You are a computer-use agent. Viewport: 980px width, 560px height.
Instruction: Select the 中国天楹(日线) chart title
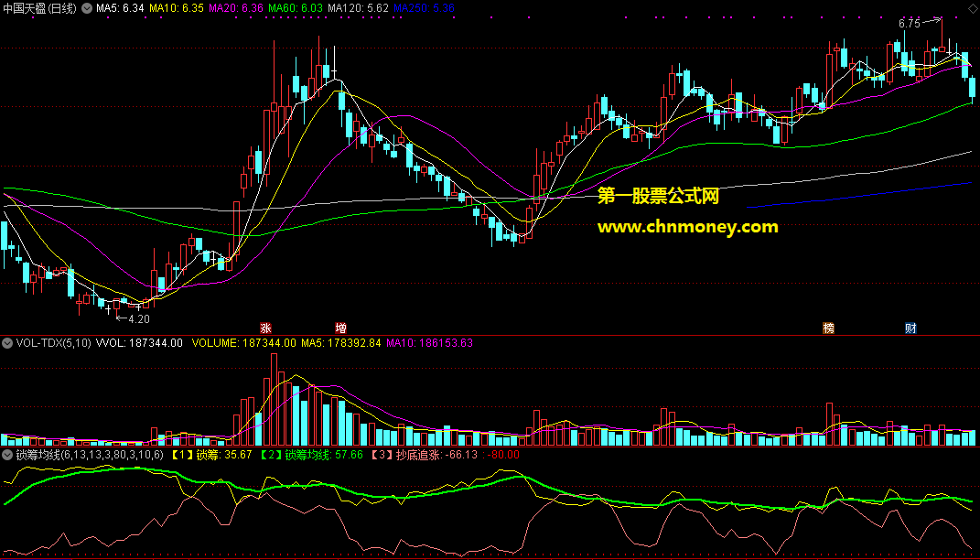39,8
